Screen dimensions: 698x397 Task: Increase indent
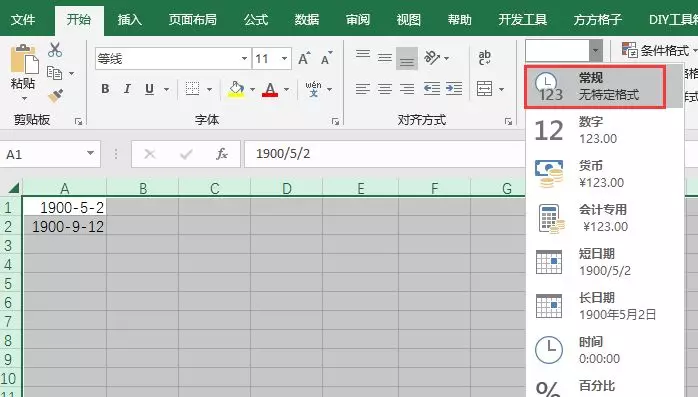pos(454,89)
